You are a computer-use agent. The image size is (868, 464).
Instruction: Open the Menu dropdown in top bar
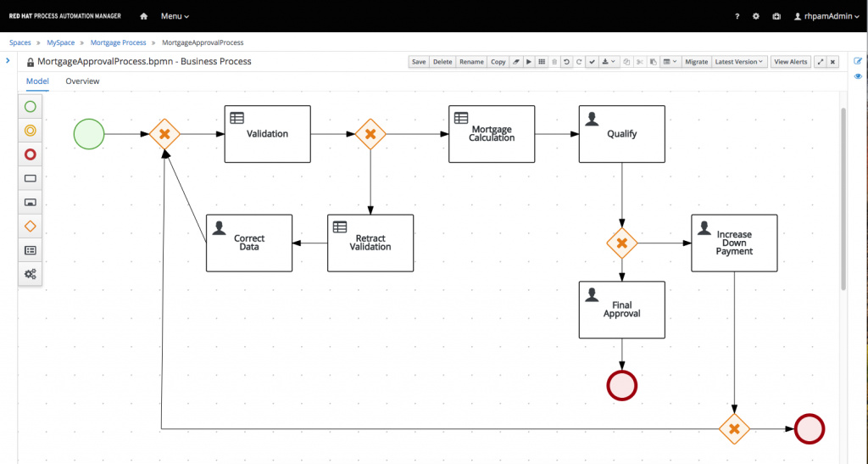pyautogui.click(x=175, y=16)
